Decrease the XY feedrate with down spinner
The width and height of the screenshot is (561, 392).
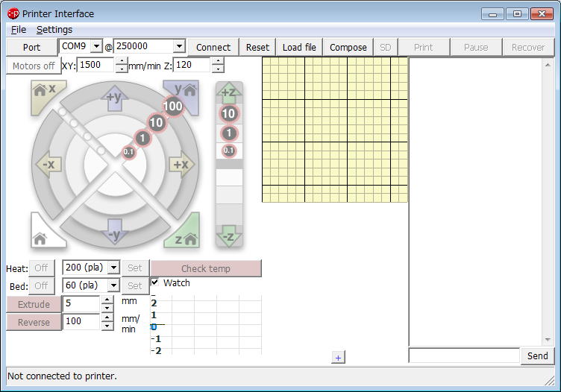pyautogui.click(x=122, y=69)
